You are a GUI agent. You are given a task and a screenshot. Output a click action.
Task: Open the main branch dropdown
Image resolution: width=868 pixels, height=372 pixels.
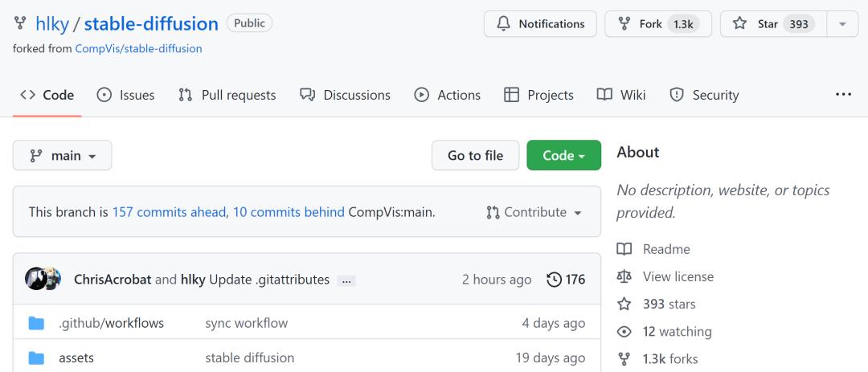point(63,156)
